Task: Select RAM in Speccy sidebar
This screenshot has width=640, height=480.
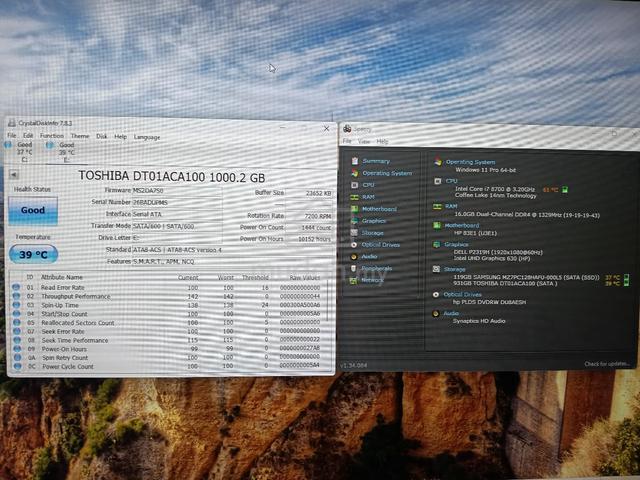Action: [368, 197]
